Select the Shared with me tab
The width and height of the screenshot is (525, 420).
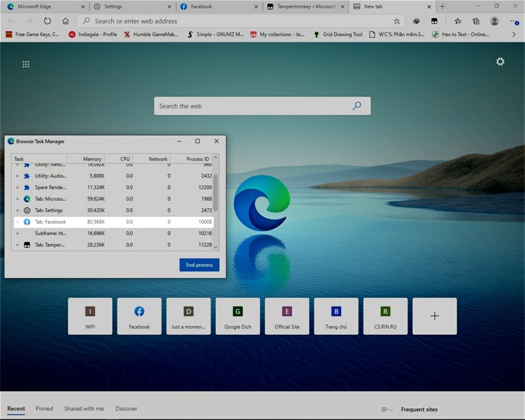(84, 409)
